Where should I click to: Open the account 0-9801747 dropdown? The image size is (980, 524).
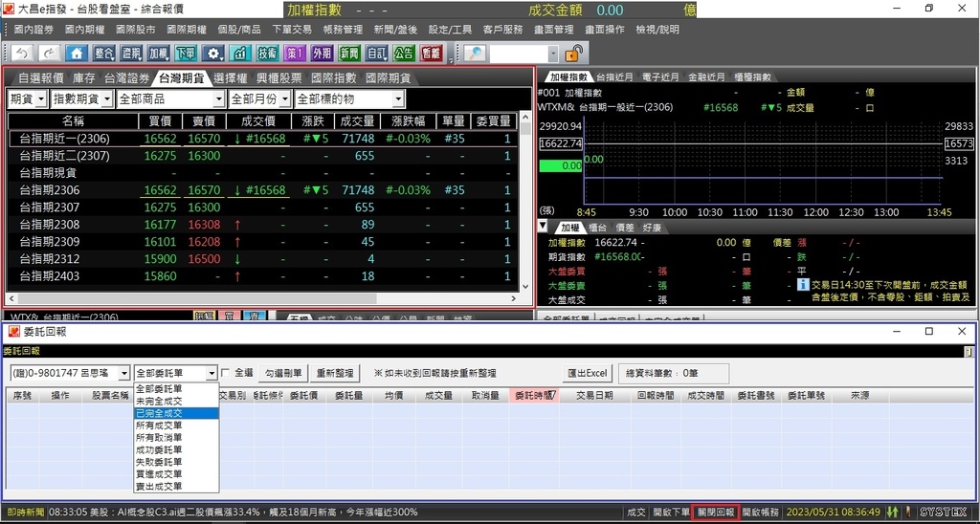(123, 374)
